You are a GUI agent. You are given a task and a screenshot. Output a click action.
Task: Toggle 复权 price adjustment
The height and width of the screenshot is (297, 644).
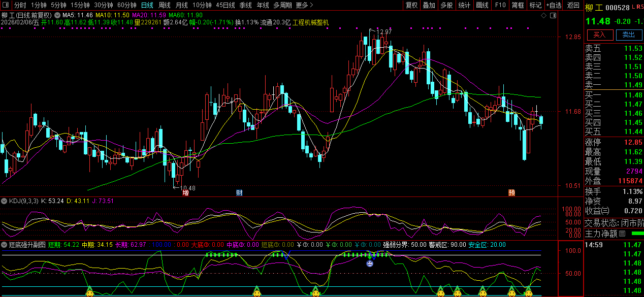coord(411,5)
